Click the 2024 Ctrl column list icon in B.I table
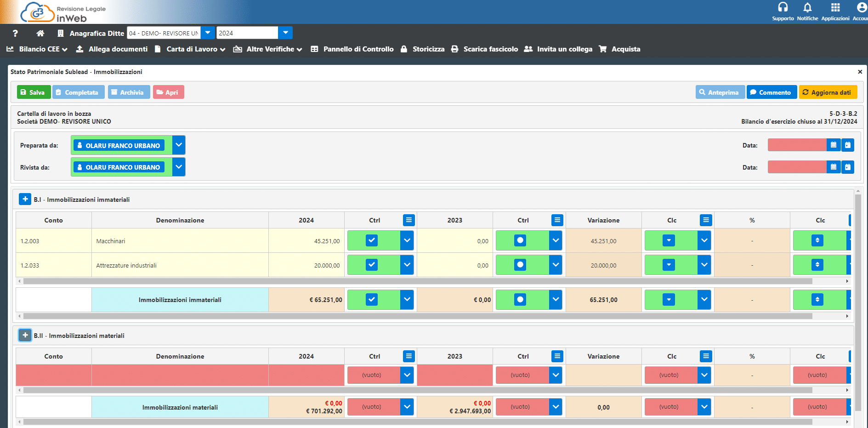 [408, 220]
